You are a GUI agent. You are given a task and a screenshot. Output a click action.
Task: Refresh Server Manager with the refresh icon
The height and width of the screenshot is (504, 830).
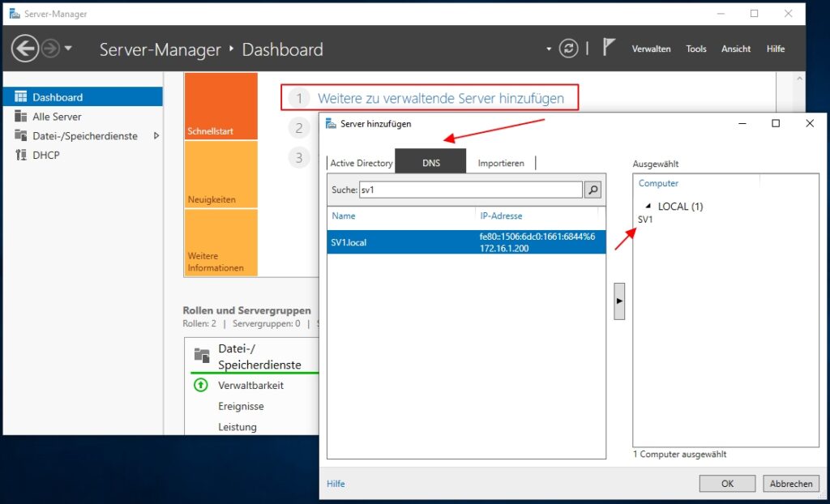tap(569, 48)
